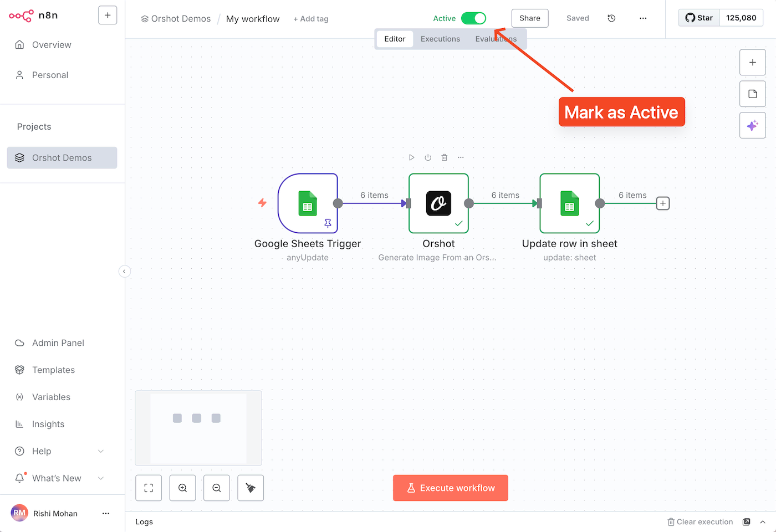Execute the Orshot node with play icon
Screen dimensions: 776x532
[x=411, y=157]
